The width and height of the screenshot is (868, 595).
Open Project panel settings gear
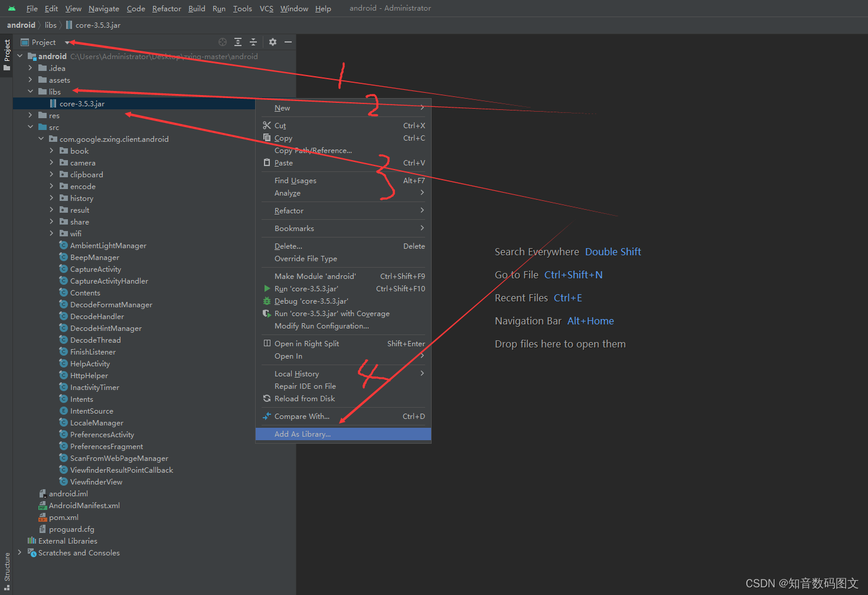pos(273,42)
